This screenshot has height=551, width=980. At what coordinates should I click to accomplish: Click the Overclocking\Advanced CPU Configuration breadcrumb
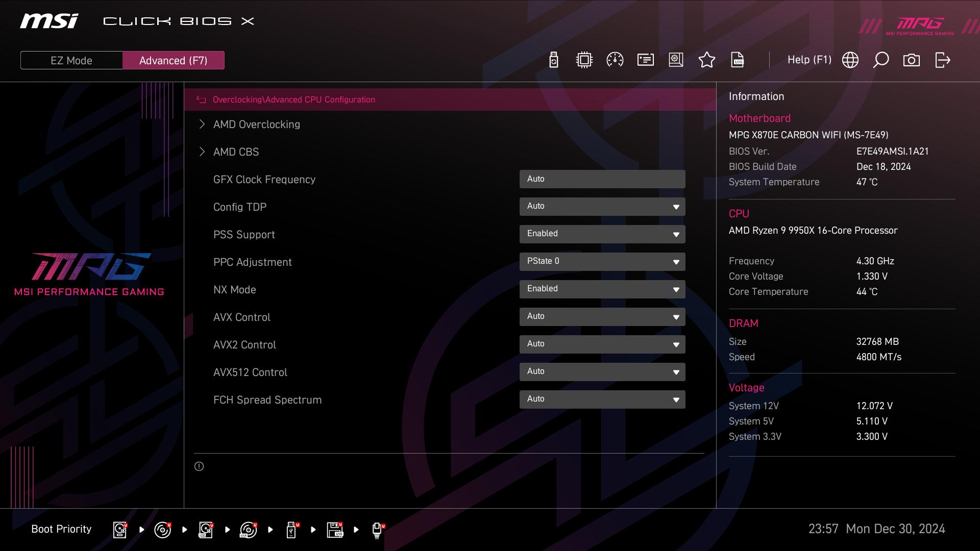tap(294, 99)
